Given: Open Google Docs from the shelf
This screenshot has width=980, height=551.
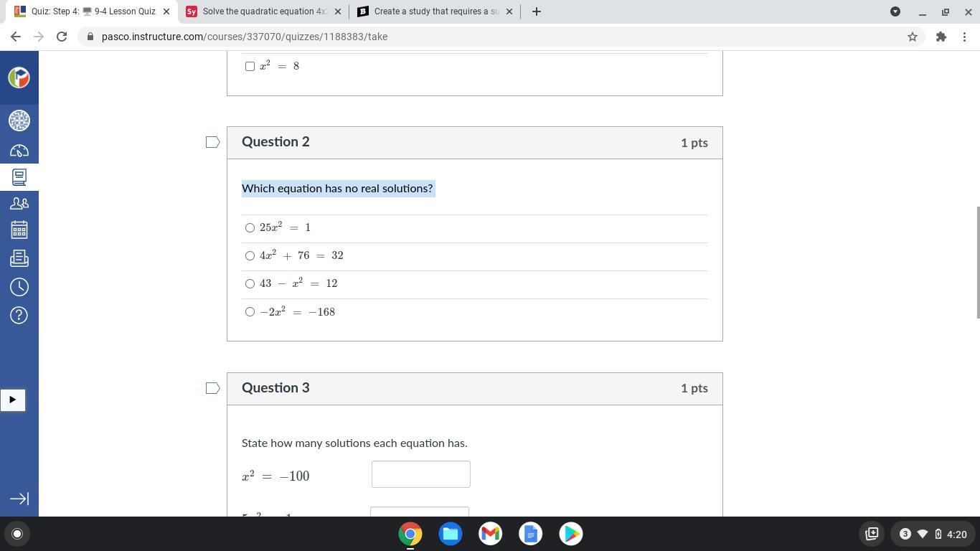Looking at the screenshot, I should [531, 534].
